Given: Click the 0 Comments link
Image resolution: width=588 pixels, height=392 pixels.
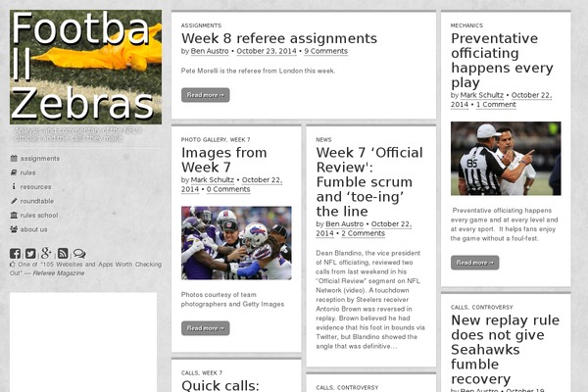Looking at the screenshot, I should click(x=228, y=189).
